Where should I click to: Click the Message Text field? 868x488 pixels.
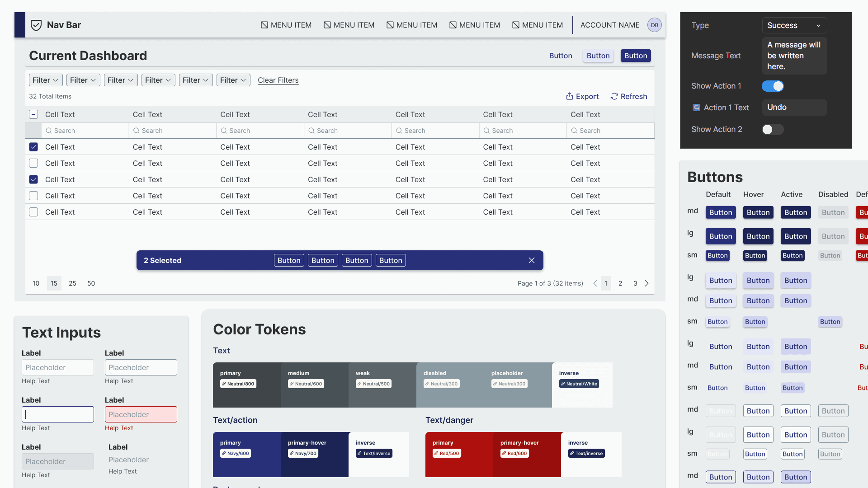point(794,56)
